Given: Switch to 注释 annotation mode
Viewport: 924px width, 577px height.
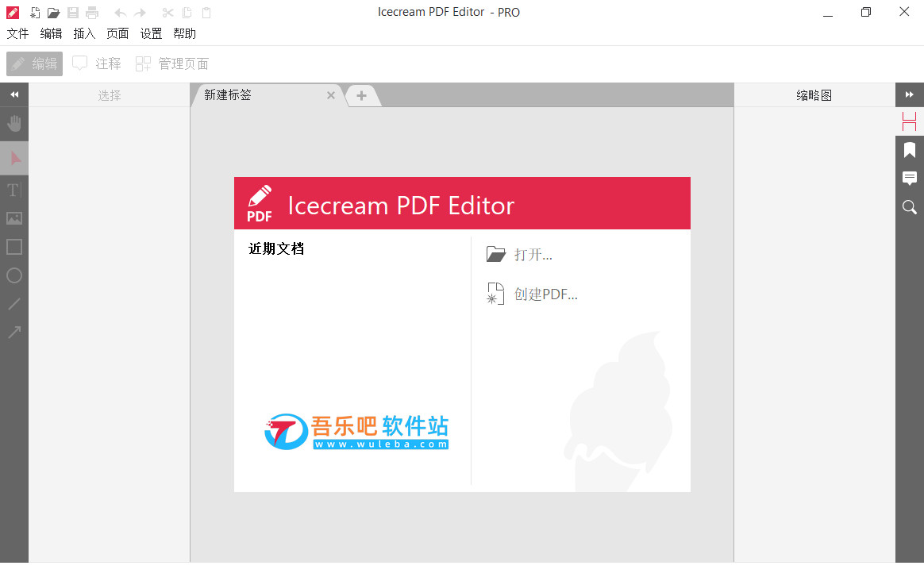Looking at the screenshot, I should [97, 63].
